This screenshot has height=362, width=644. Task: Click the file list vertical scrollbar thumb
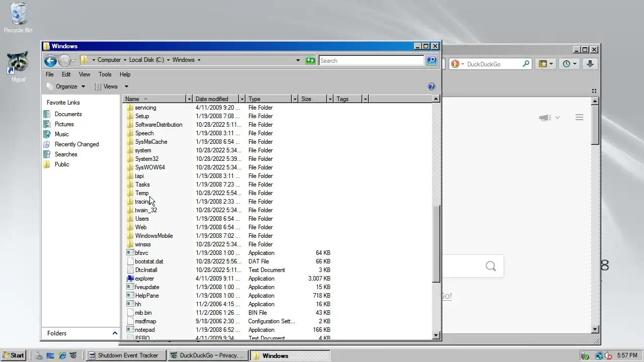[x=436, y=244]
